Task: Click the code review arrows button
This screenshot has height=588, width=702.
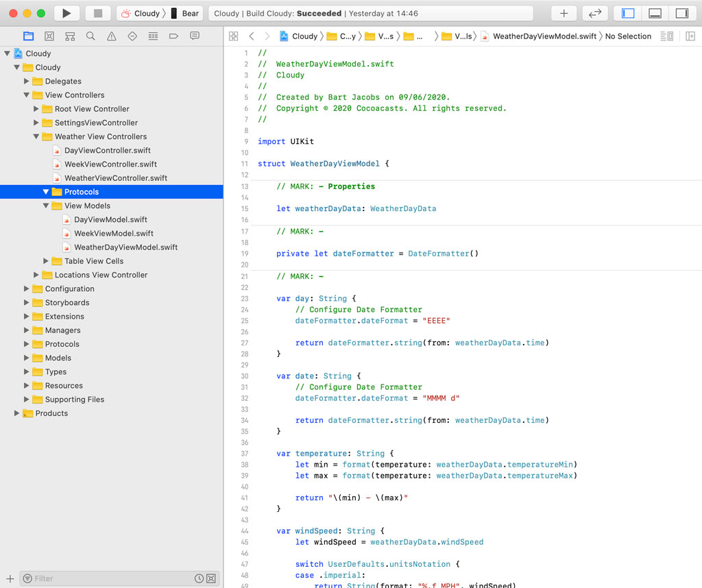Action: pos(595,13)
